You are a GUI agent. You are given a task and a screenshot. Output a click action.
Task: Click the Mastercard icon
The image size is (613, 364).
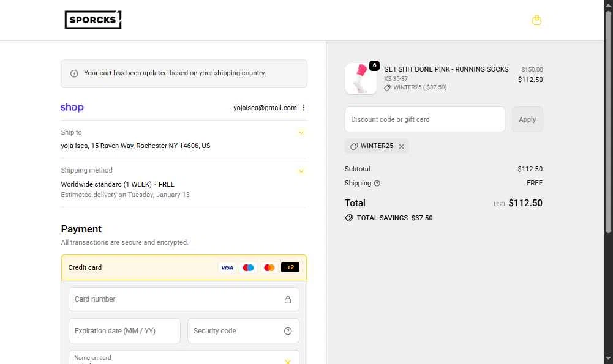pyautogui.click(x=269, y=267)
